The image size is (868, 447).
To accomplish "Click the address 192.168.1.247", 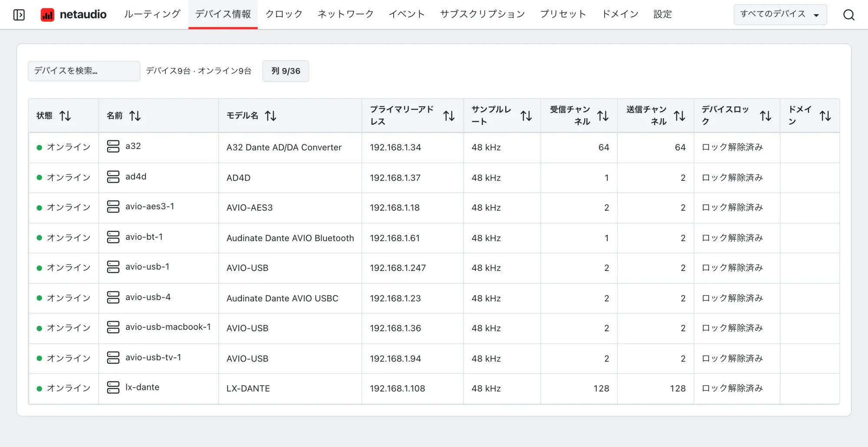I will pyautogui.click(x=398, y=268).
